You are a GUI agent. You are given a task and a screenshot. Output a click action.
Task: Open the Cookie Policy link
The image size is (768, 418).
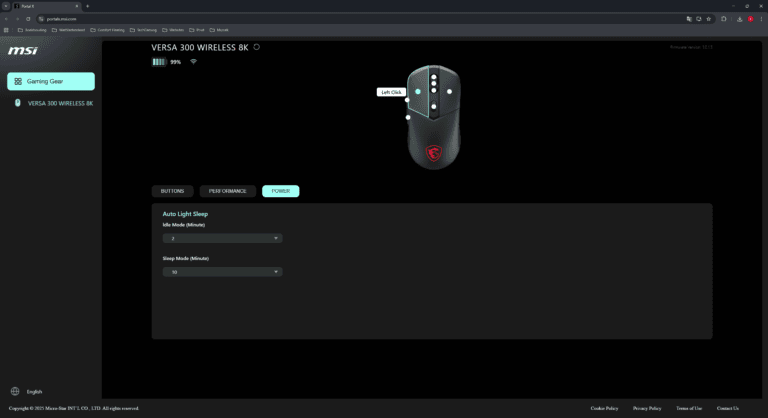pos(604,408)
